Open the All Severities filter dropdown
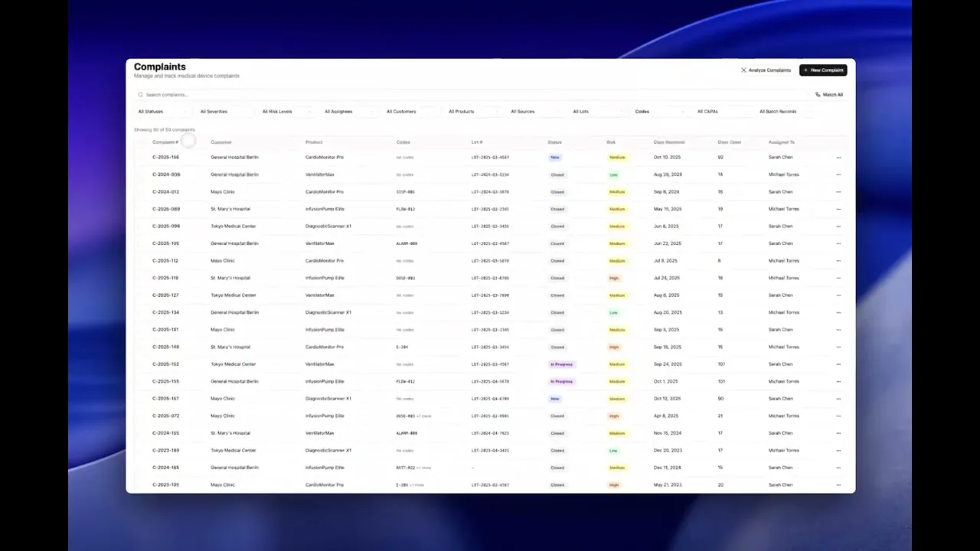 point(225,112)
